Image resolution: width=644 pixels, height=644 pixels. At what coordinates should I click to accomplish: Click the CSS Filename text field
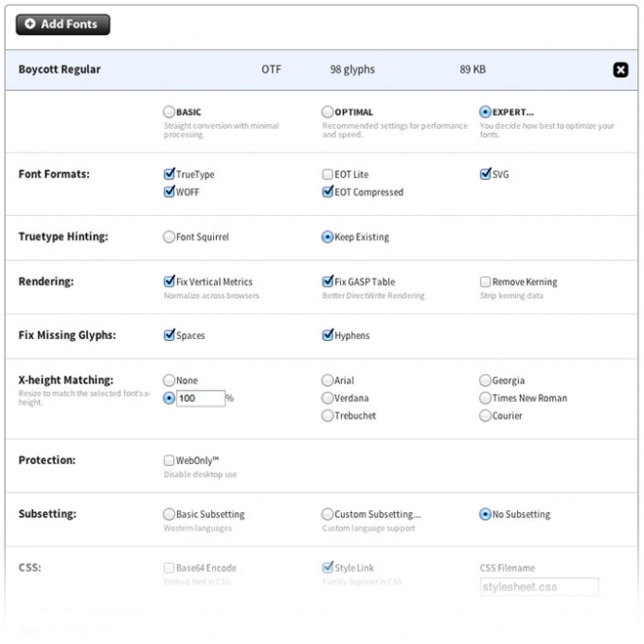point(538,587)
